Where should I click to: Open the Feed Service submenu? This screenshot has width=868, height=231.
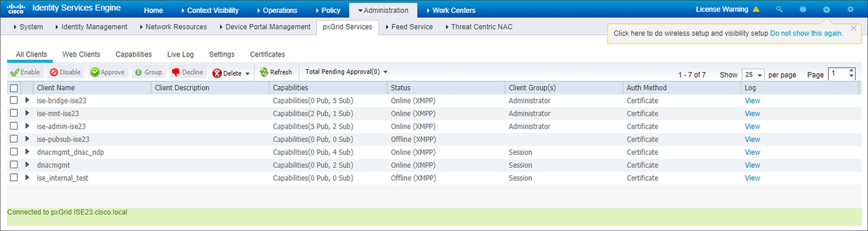coord(409,27)
